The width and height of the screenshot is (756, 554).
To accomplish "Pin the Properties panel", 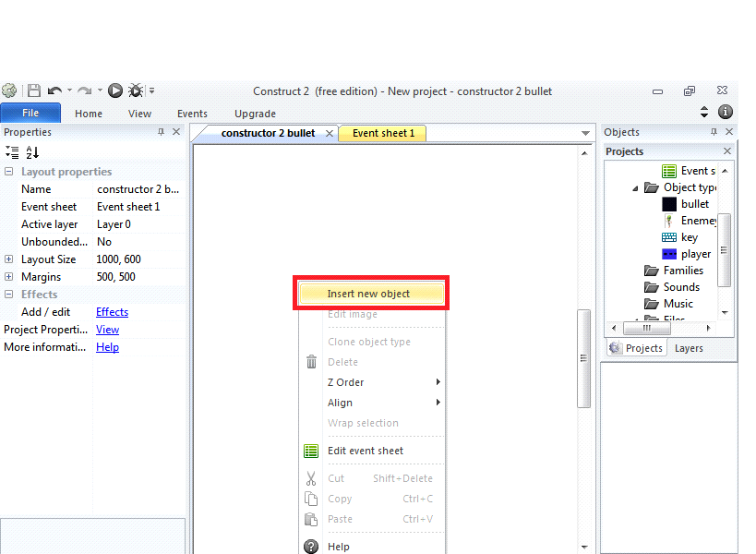I will (x=162, y=131).
